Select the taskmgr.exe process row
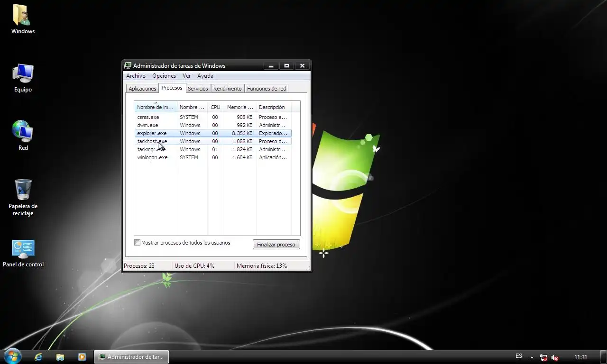Image resolution: width=607 pixels, height=364 pixels. [213, 149]
